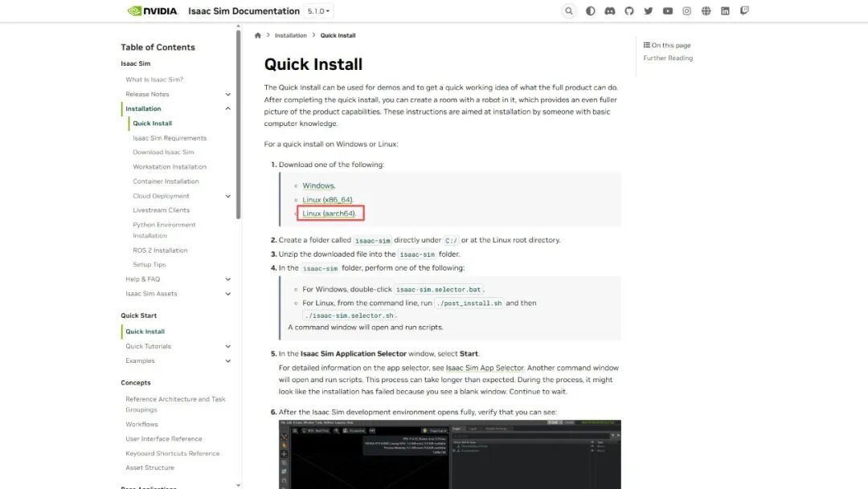
Task: Open Setup Tips page
Action: click(x=149, y=264)
